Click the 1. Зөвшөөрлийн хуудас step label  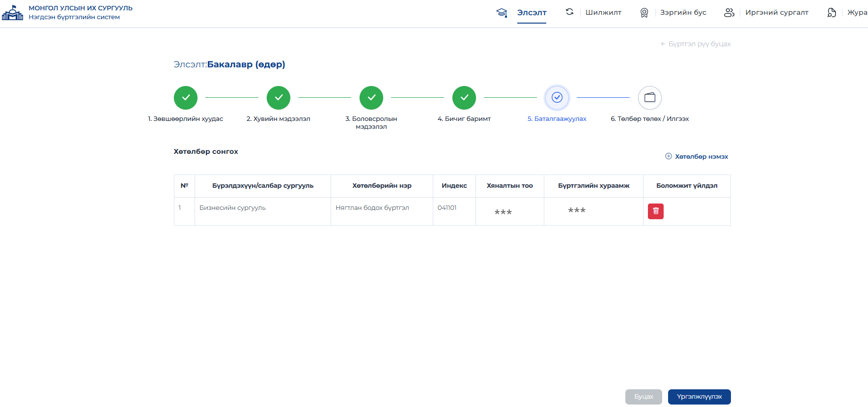coord(186,119)
